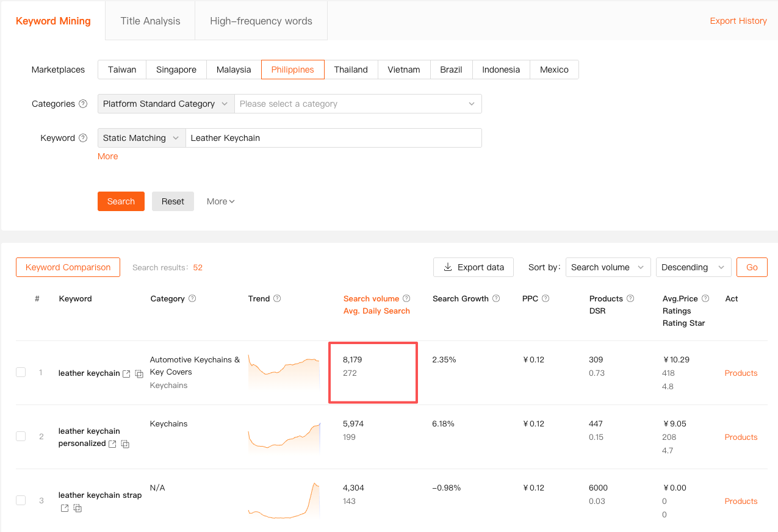Select checkbox for 'leather keychain personalized' row

[21, 436]
